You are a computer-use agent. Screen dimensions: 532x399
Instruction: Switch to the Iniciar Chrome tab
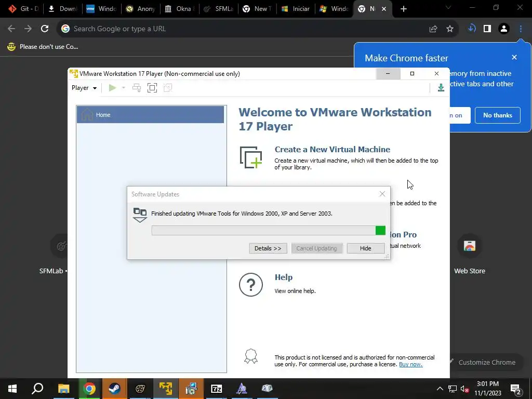coord(296,9)
